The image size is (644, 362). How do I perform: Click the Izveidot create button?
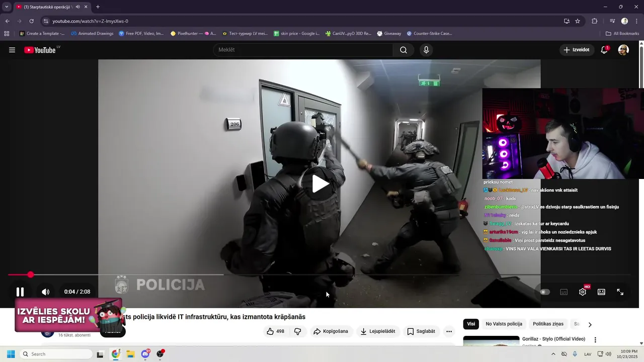577,50
